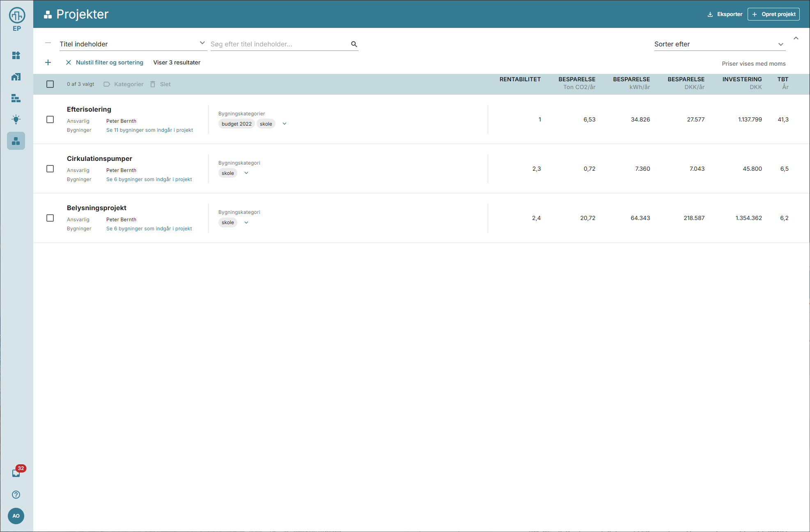Viewport: 810px width, 532px height.
Task: Remove filter row with minus icon
Action: [x=48, y=43]
